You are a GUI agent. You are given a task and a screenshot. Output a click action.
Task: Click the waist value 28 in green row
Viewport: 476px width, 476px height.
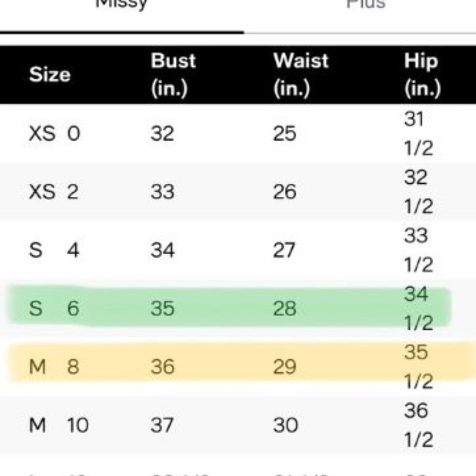(285, 309)
